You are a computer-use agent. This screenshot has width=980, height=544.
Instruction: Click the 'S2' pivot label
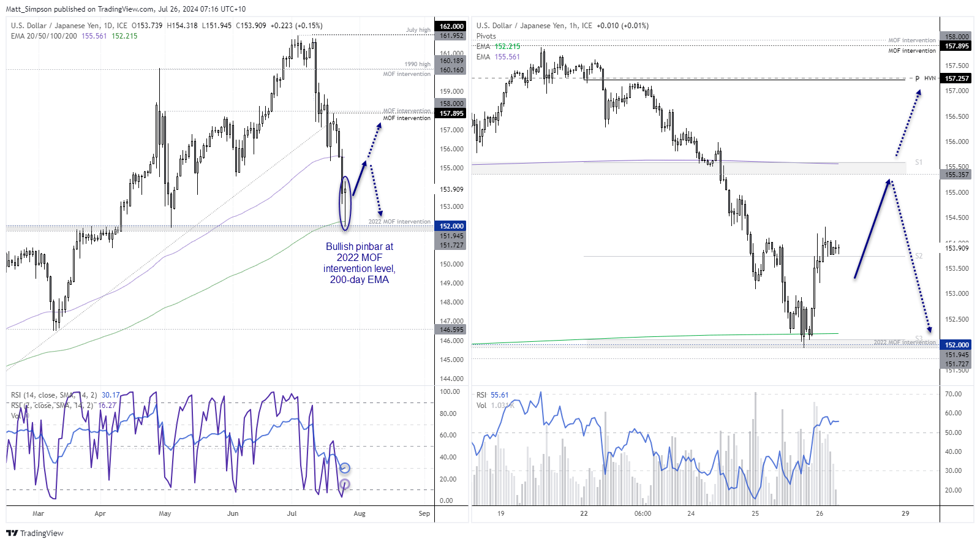[919, 256]
